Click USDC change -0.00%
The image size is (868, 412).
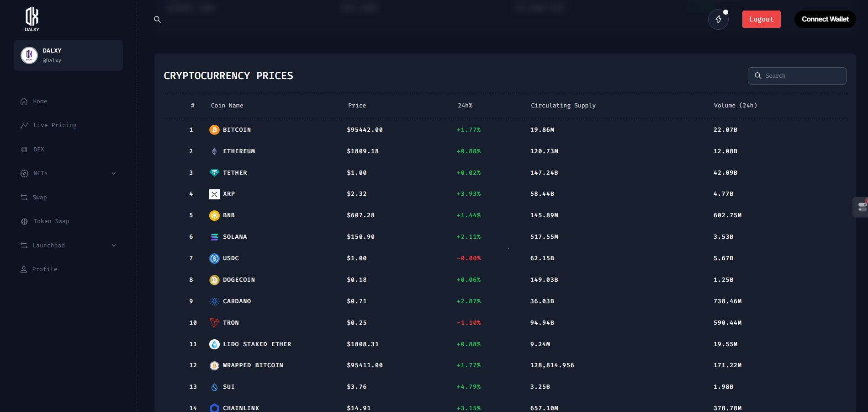pyautogui.click(x=469, y=258)
